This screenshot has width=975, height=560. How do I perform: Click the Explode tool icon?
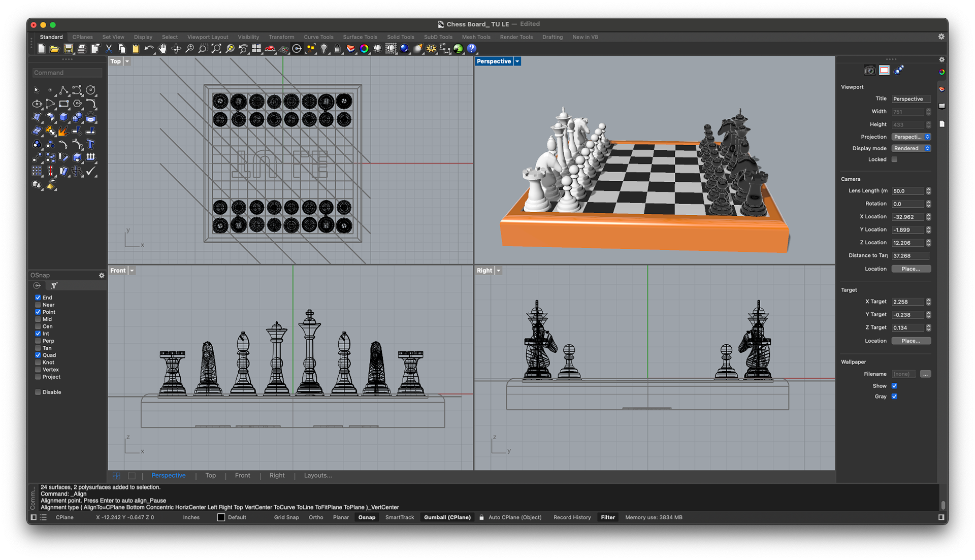coord(63,131)
